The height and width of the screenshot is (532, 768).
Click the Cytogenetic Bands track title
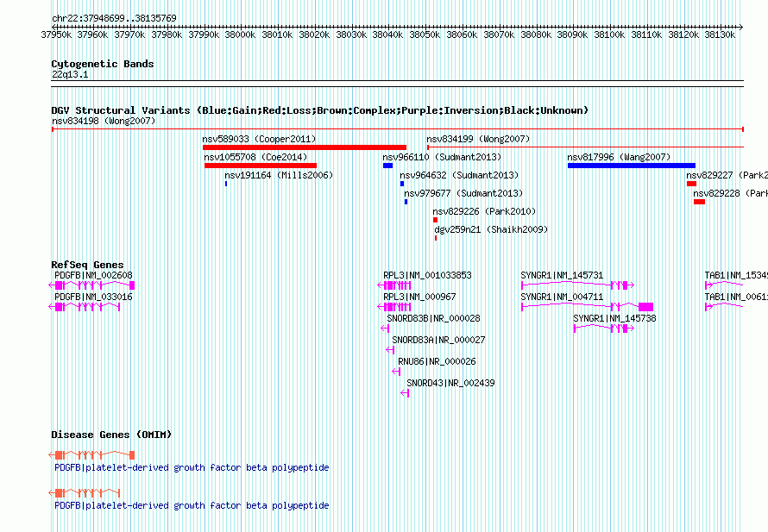click(x=103, y=64)
